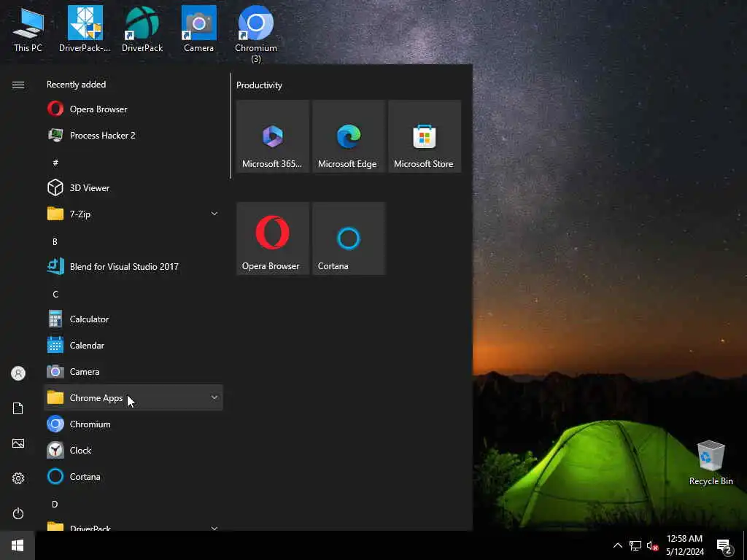
Task: Open network icon in system tray
Action: 635,545
